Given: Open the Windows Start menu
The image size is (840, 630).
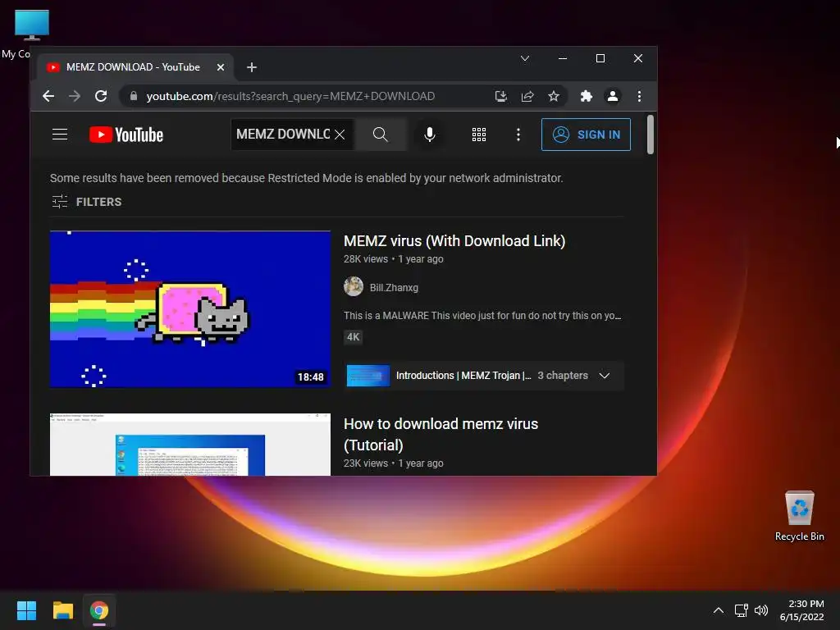Looking at the screenshot, I should [x=26, y=610].
